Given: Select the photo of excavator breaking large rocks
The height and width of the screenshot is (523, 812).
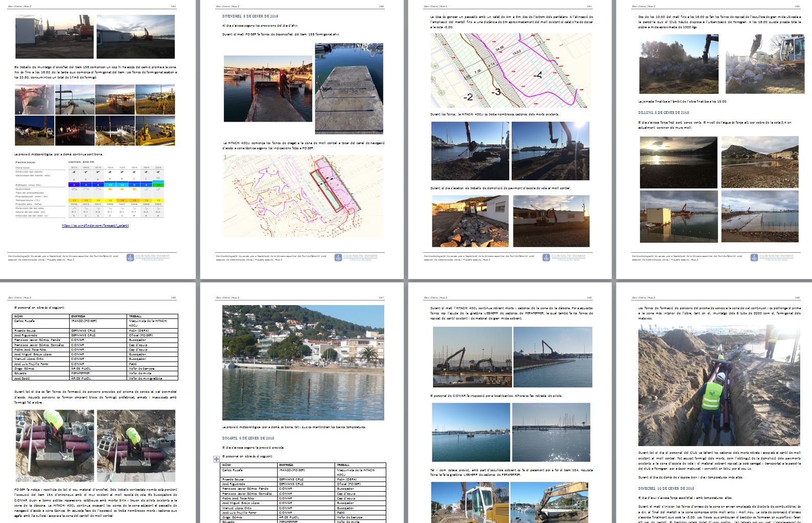Looking at the screenshot, I should [x=760, y=64].
